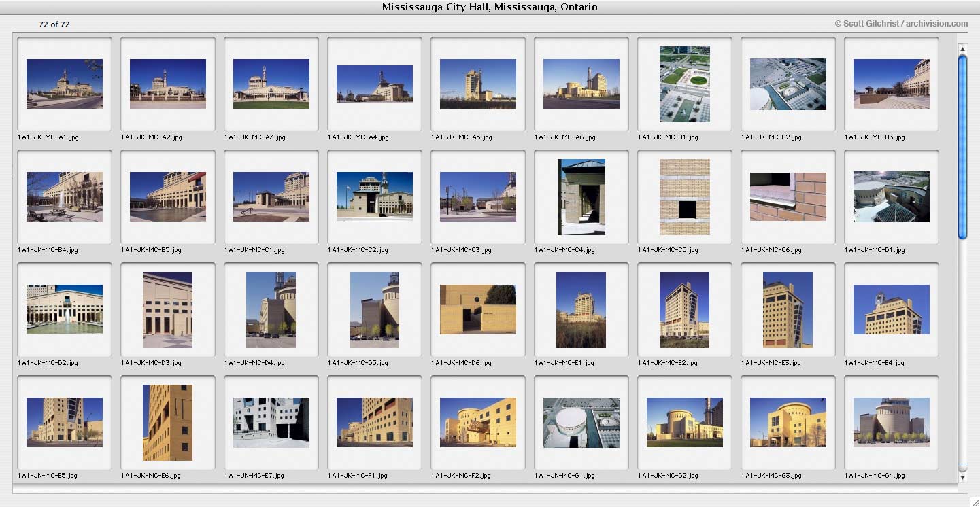Select aerial view thumbnail 1A1-JK-MC-B1.jpg
The width and height of the screenshot is (980, 507).
coord(685,84)
